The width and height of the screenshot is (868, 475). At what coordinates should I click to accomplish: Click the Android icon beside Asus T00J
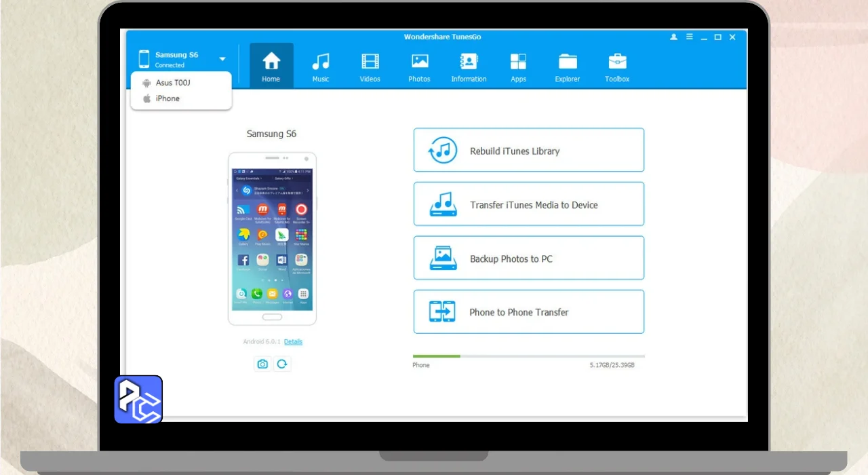[146, 83]
